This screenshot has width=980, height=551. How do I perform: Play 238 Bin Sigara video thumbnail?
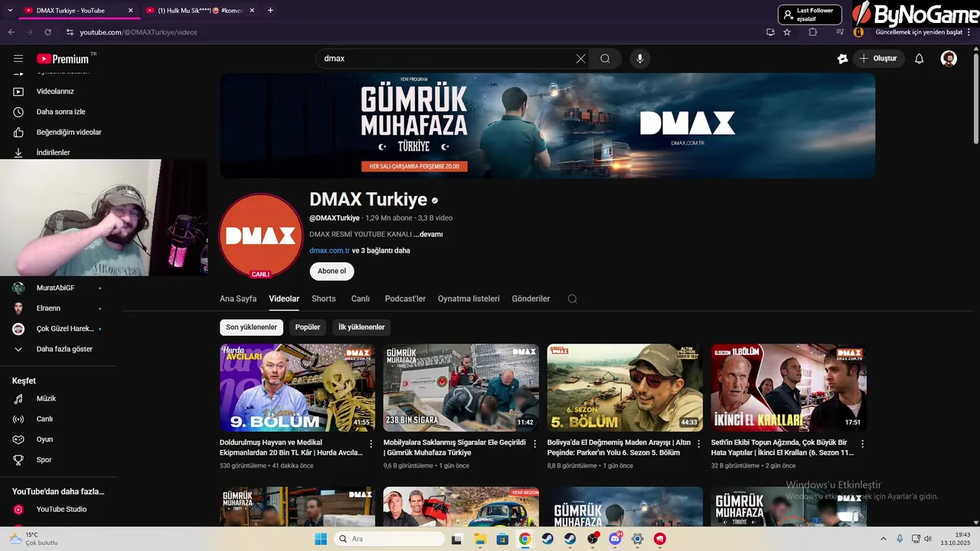click(461, 387)
